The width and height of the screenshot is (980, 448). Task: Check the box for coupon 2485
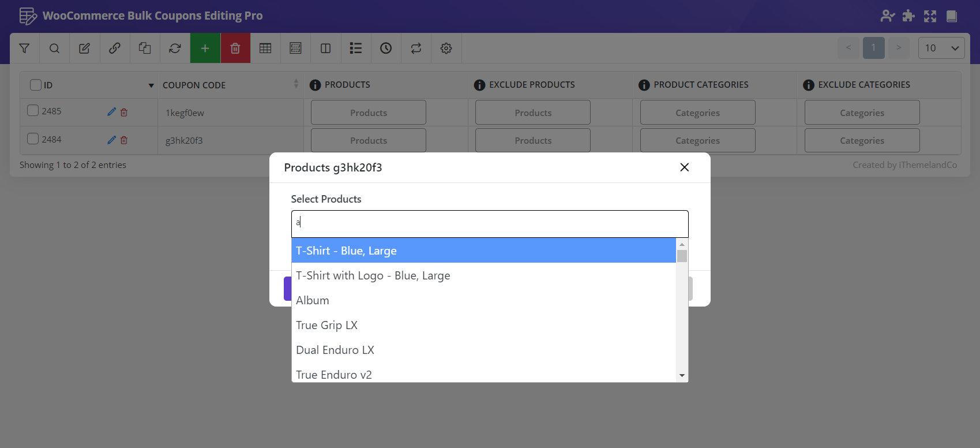click(33, 111)
